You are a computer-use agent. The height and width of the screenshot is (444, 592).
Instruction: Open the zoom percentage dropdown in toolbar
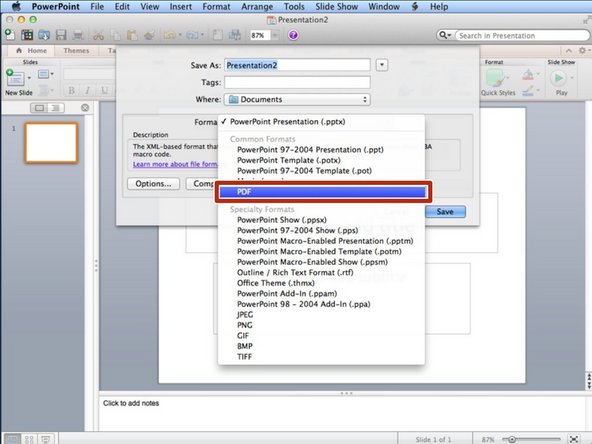pyautogui.click(x=275, y=35)
